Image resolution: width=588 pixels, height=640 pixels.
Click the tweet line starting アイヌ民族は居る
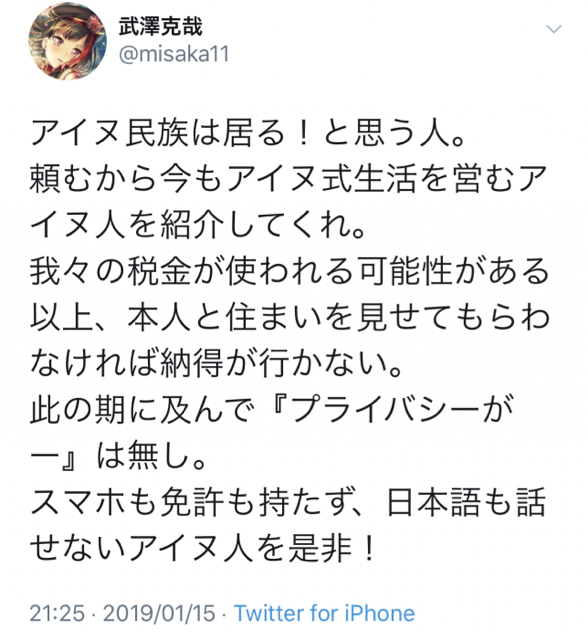(249, 133)
